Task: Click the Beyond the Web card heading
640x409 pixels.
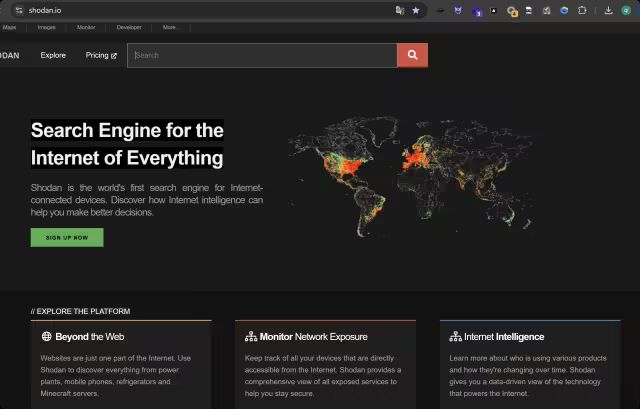Action: (x=90, y=337)
